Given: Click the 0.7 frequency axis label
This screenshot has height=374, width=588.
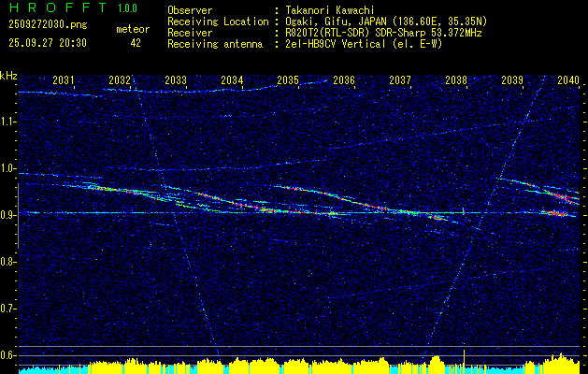Looking at the screenshot, I should (x=7, y=309).
